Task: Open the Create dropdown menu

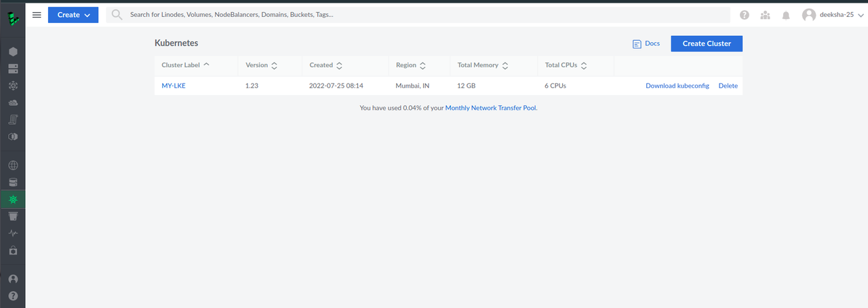Action: [x=73, y=15]
